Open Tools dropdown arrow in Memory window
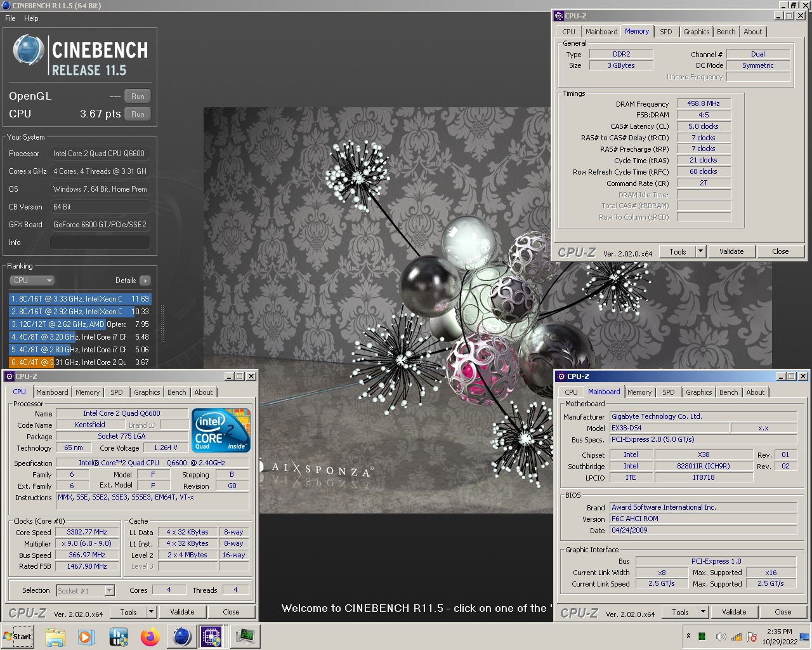812x650 pixels. (x=700, y=251)
